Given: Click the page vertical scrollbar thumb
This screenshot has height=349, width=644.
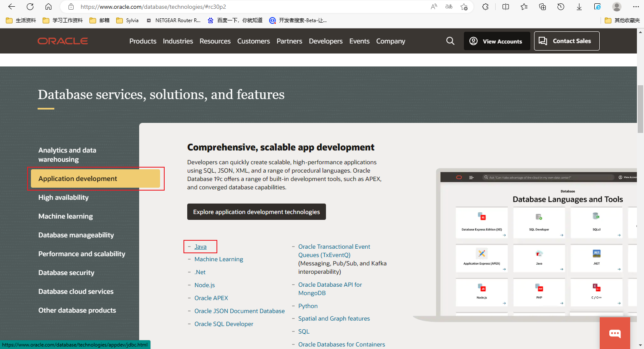Looking at the screenshot, I should tap(640, 109).
